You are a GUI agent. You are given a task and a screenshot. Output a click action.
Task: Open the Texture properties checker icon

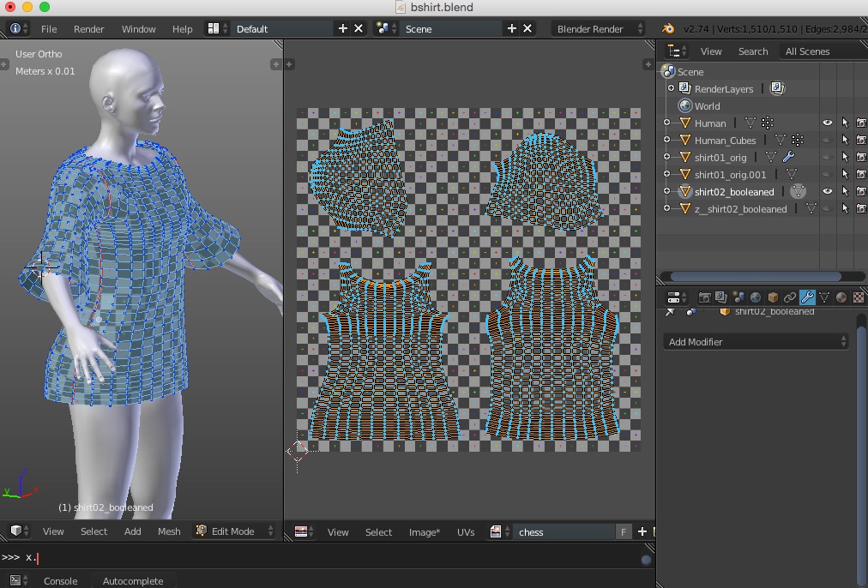tap(858, 297)
